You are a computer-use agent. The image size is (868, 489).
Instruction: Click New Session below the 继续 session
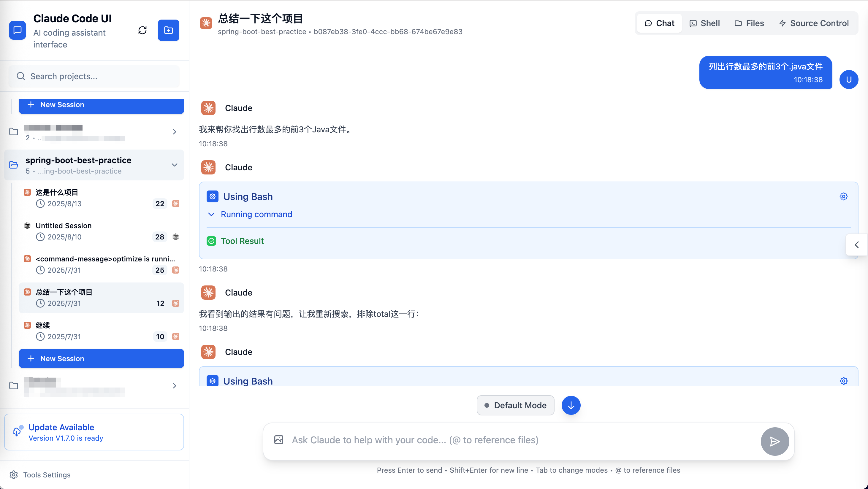101,359
